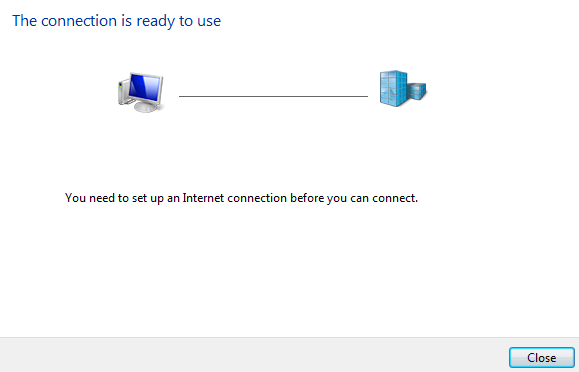Click the connection line end near the computer
This screenshot has width=579, height=372.
click(181, 96)
